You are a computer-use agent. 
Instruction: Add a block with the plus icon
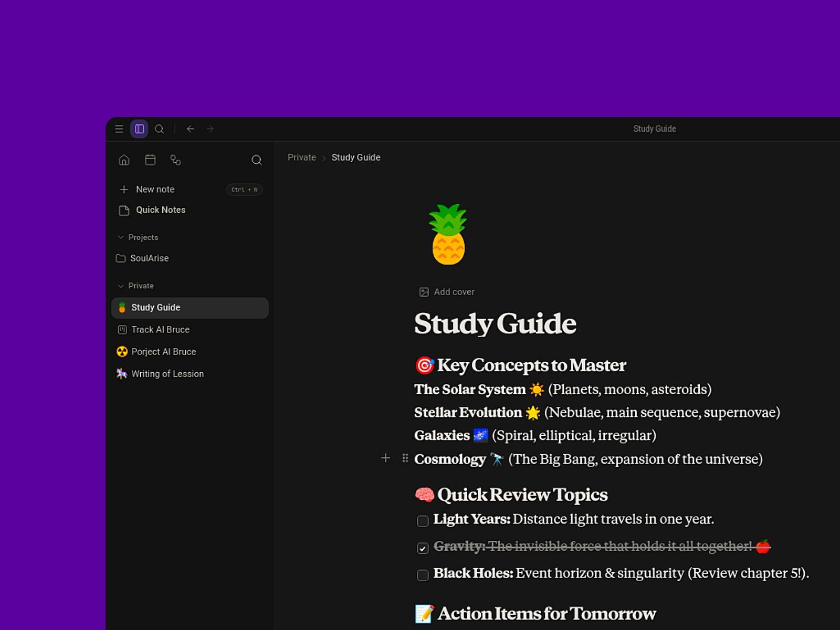pos(385,458)
